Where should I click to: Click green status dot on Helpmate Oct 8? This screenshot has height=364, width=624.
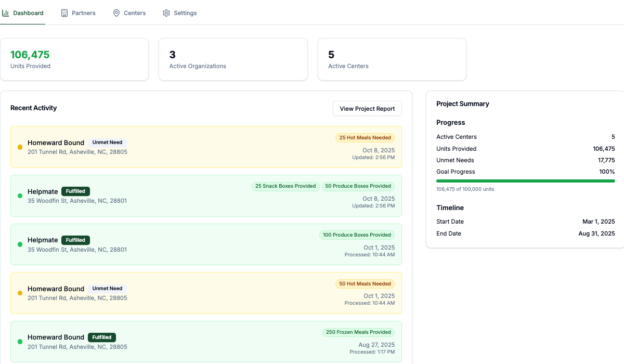tap(20, 196)
